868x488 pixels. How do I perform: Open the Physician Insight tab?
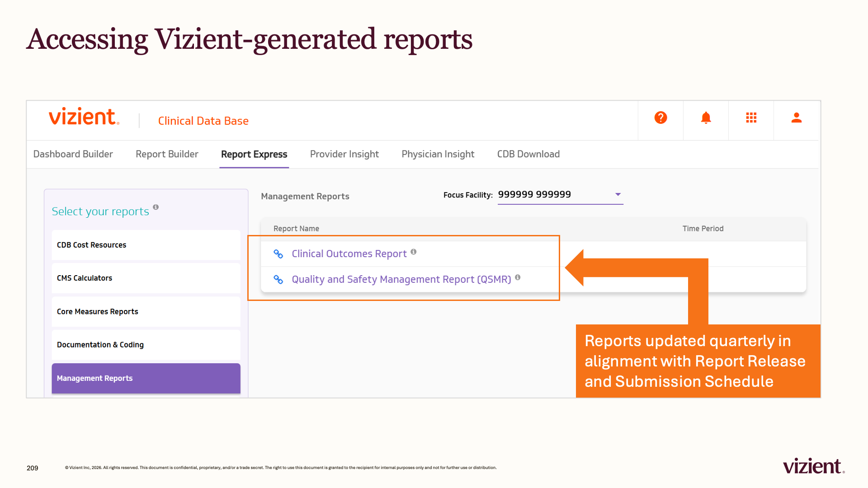[x=438, y=155]
